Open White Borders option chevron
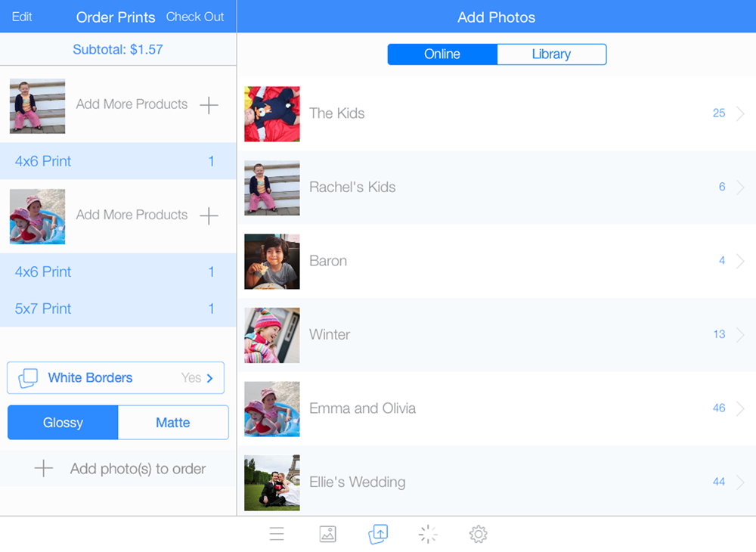Viewport: 756px width, 552px height. coord(210,378)
